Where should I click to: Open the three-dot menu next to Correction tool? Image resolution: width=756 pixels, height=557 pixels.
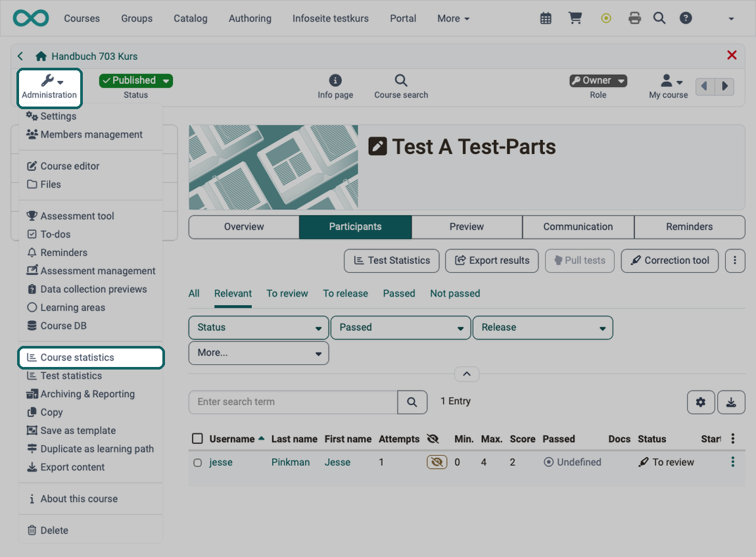point(735,260)
